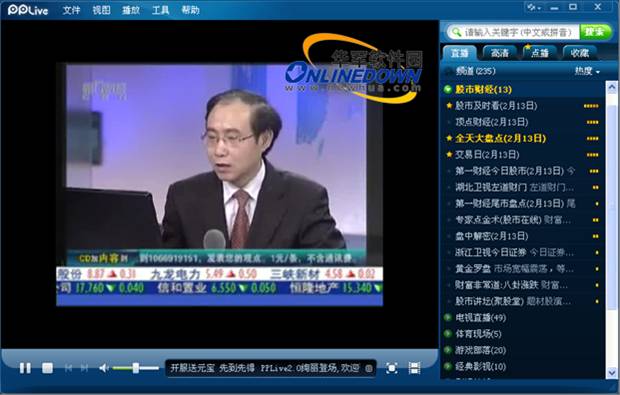The image size is (620, 395).
Task: Minimize the PPLive window
Action: (554, 8)
